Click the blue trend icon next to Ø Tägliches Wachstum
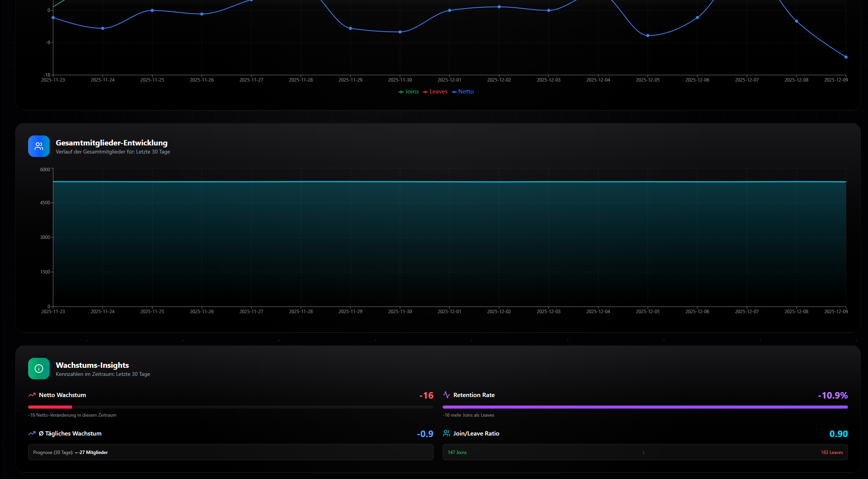 [32, 434]
